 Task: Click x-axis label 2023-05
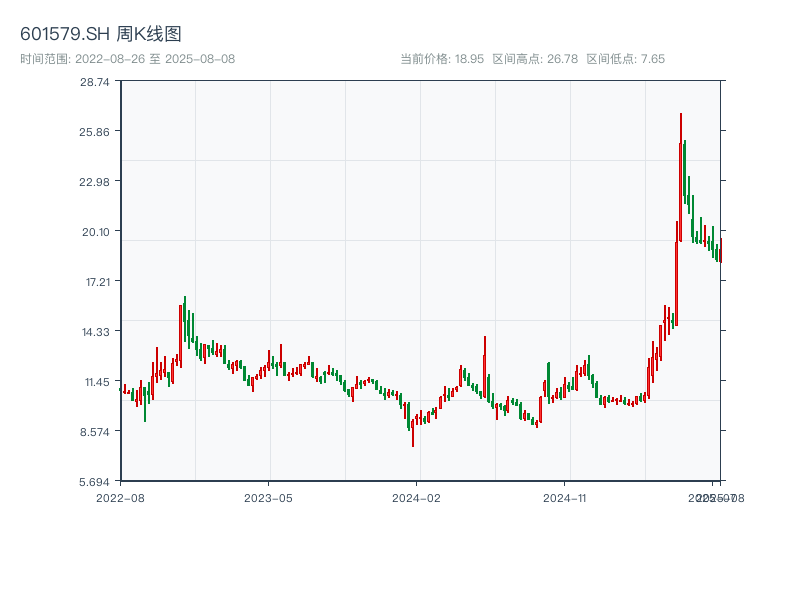click(268, 498)
